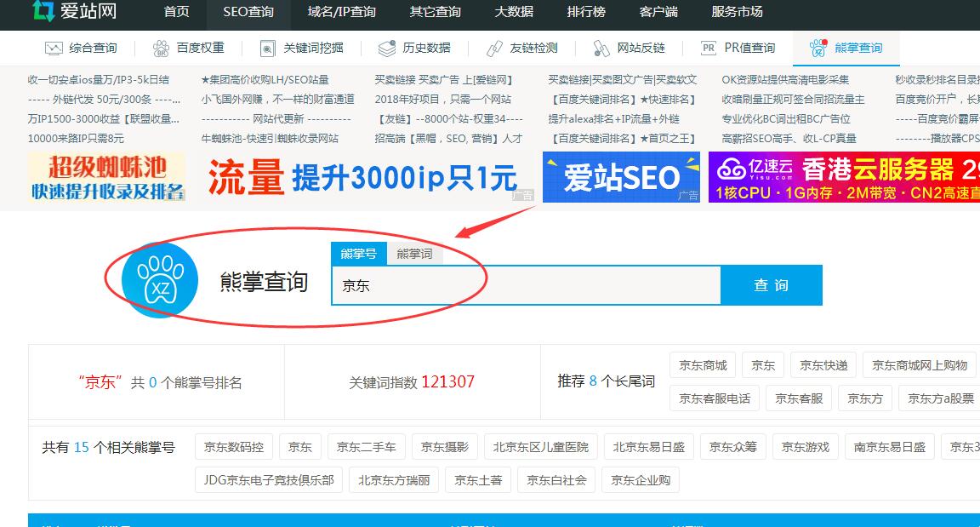Open the 京东二手车 related account
This screenshot has height=527, width=980.
367,447
